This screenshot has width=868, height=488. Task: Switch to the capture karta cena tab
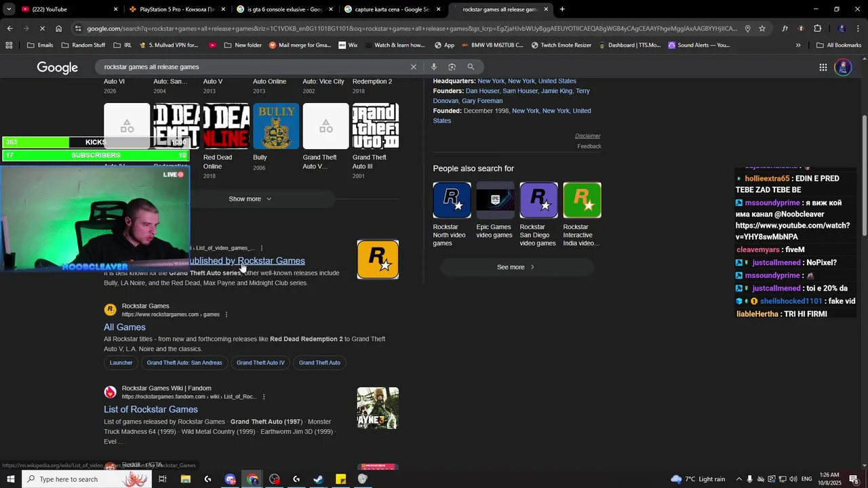pos(393,9)
